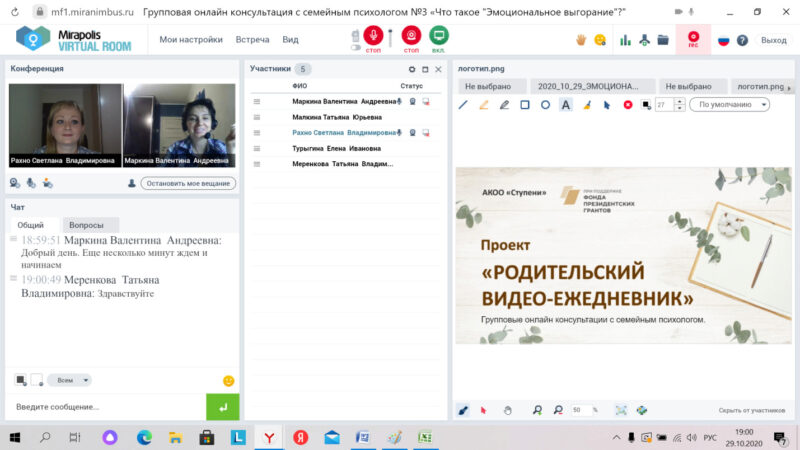Open row menu for Малкина Татьяна Юрьевна

257,117
